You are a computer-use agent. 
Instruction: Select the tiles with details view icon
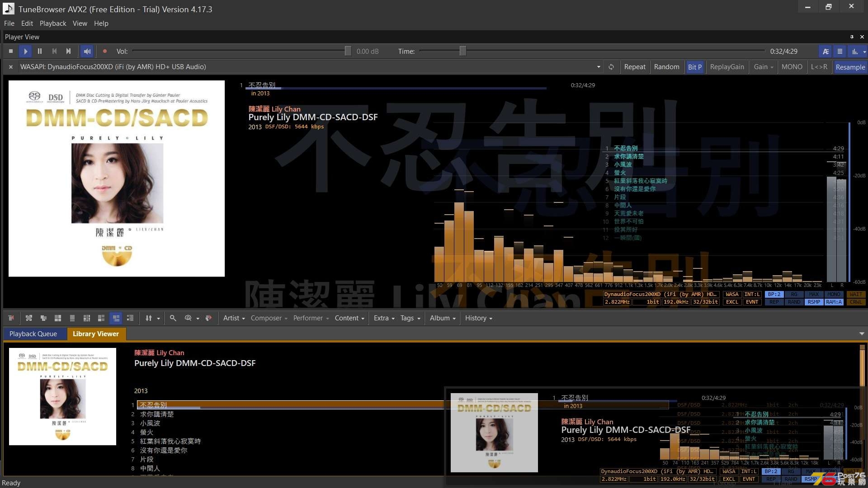click(101, 318)
